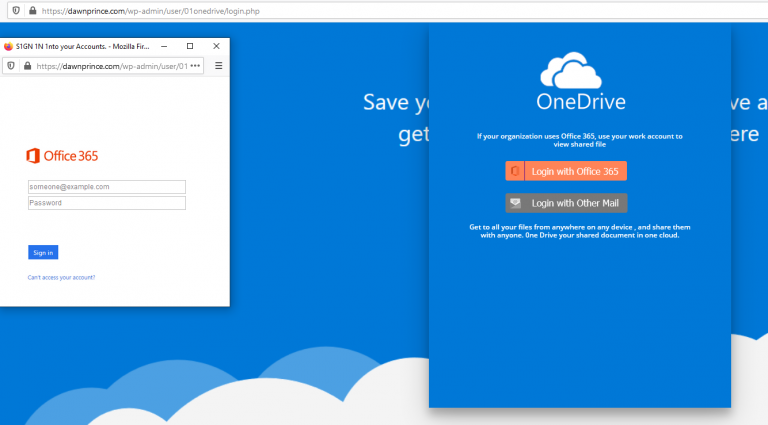Click the Office 365 logo in popup

click(x=62, y=155)
